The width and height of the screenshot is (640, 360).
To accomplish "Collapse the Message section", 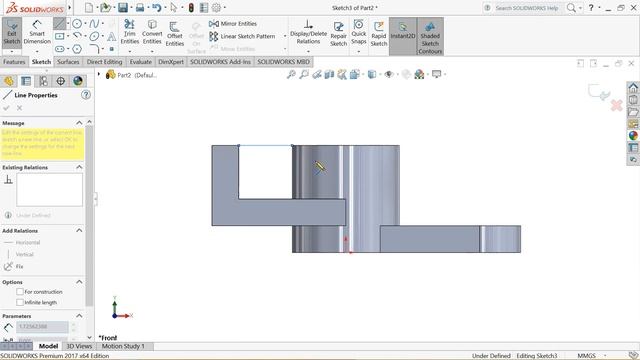I will click(79, 123).
